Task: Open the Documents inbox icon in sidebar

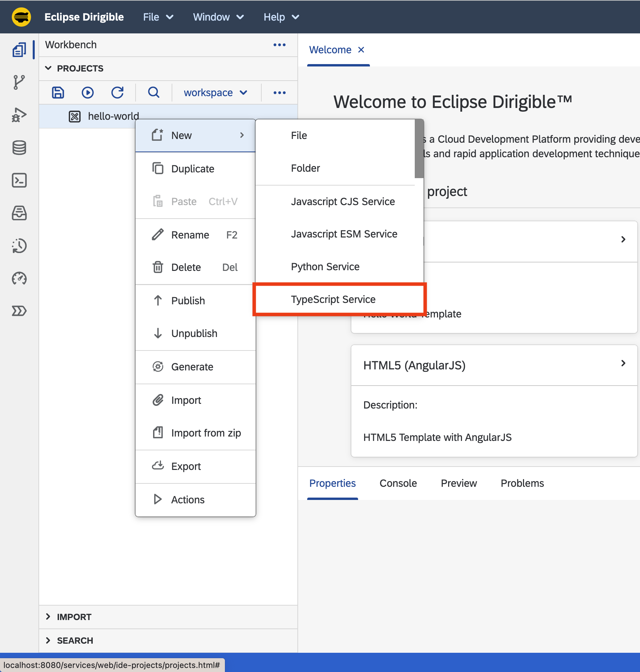Action: pos(20,213)
